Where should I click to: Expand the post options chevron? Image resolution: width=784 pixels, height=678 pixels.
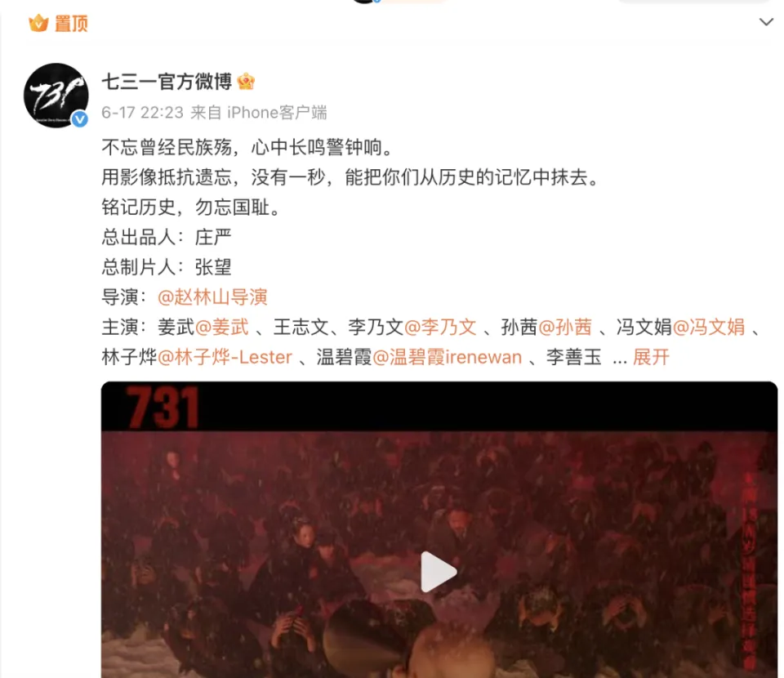pos(766,22)
